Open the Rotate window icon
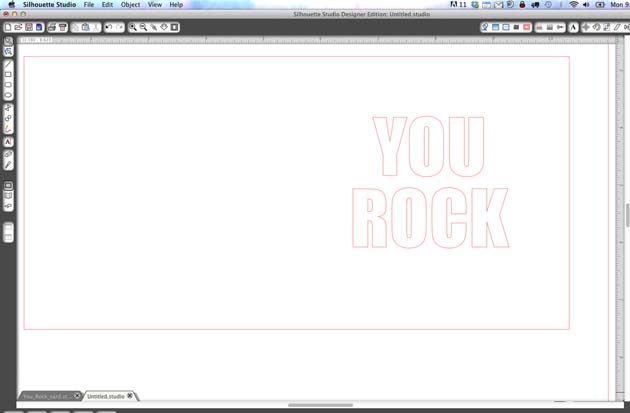 [596, 27]
